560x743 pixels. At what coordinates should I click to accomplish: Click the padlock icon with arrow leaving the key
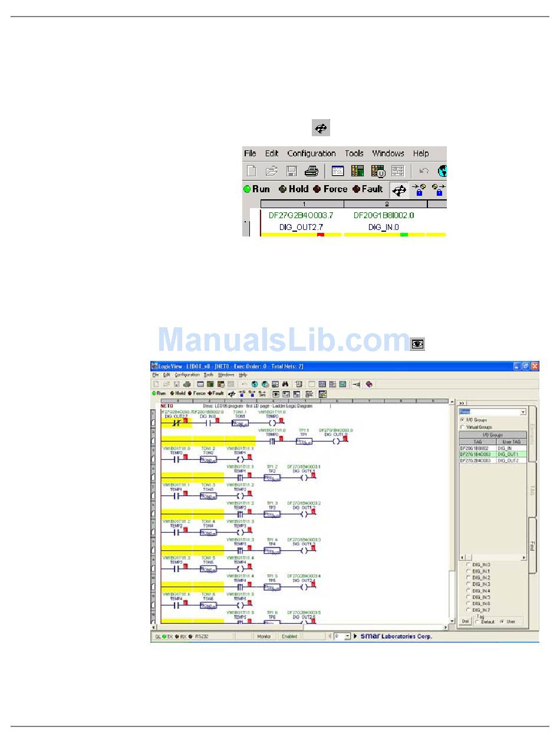tap(438, 190)
